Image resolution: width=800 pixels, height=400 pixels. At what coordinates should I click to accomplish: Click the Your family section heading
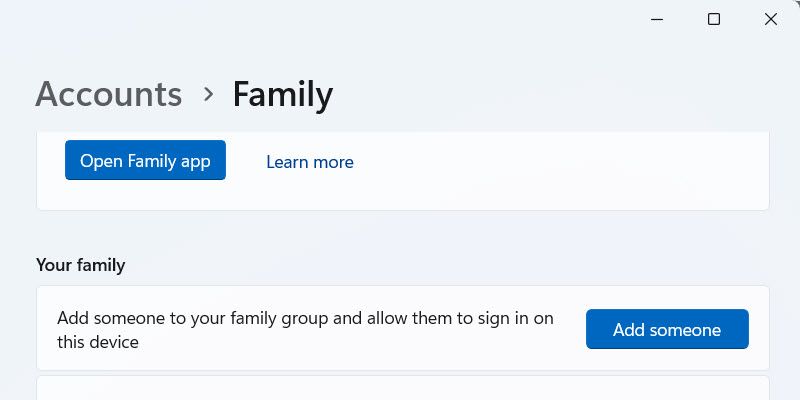point(81,265)
